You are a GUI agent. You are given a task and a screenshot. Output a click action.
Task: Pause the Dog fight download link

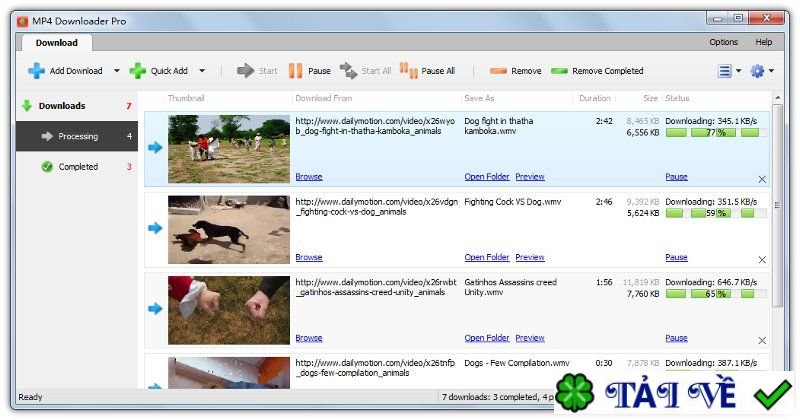676,177
